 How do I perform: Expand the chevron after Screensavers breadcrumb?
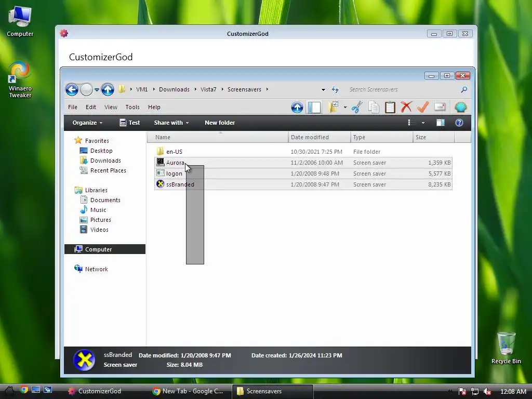pyautogui.click(x=267, y=89)
